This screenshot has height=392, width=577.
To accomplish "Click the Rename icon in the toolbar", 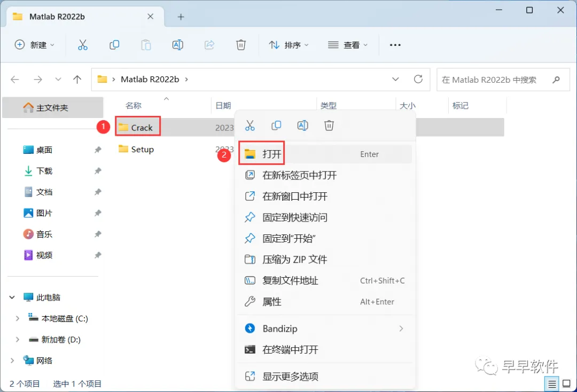I will [x=178, y=45].
